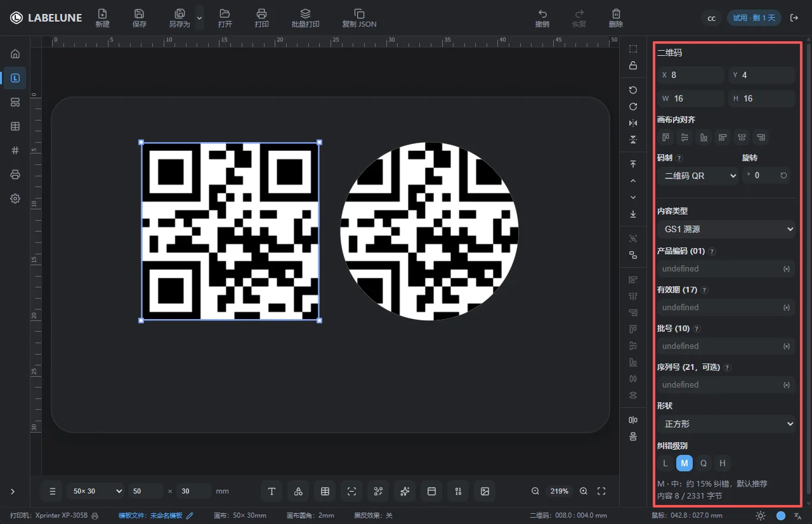Click the cc user account badge
812x524 pixels.
coord(712,18)
